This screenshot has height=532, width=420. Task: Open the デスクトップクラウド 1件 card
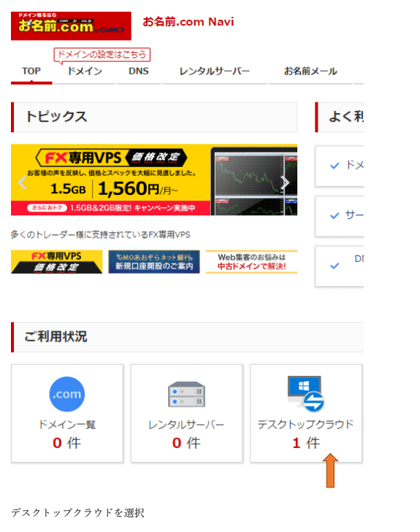pyautogui.click(x=306, y=413)
